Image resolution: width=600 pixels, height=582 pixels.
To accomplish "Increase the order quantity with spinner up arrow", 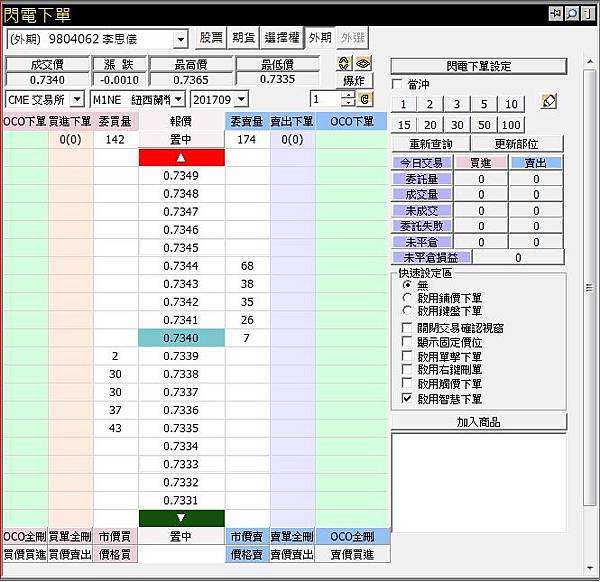I will [348, 95].
